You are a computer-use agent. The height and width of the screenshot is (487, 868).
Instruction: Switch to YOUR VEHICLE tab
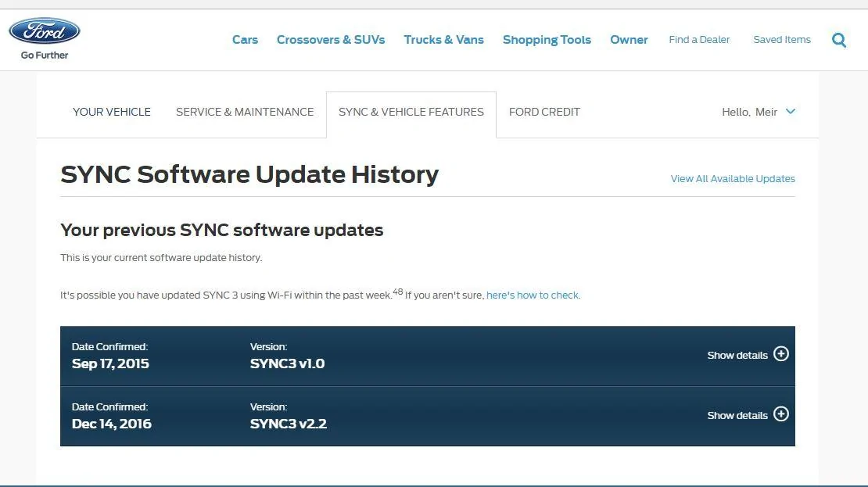[x=112, y=112]
